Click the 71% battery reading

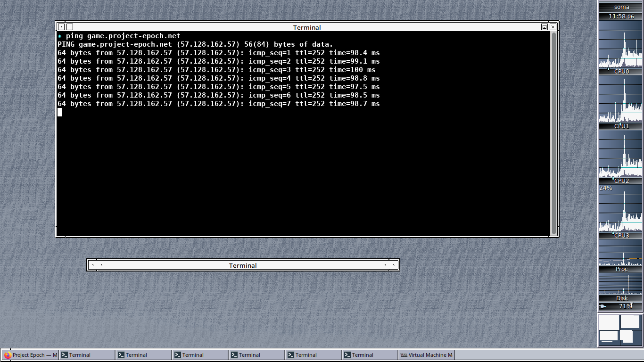click(625, 306)
